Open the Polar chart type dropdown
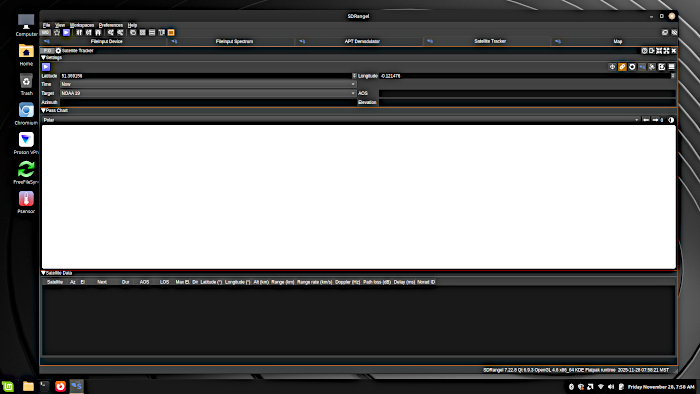Image resolution: width=700 pixels, height=394 pixels. [341, 120]
